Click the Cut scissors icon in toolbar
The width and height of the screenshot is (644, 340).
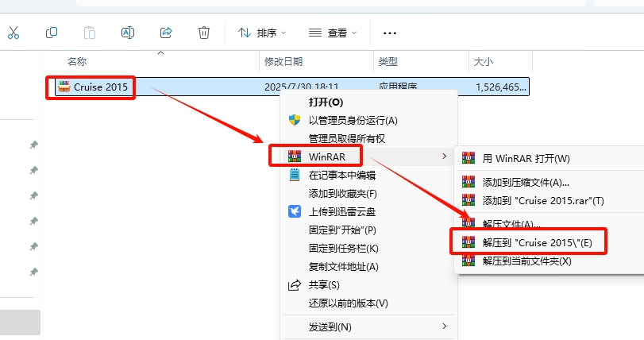point(13,33)
